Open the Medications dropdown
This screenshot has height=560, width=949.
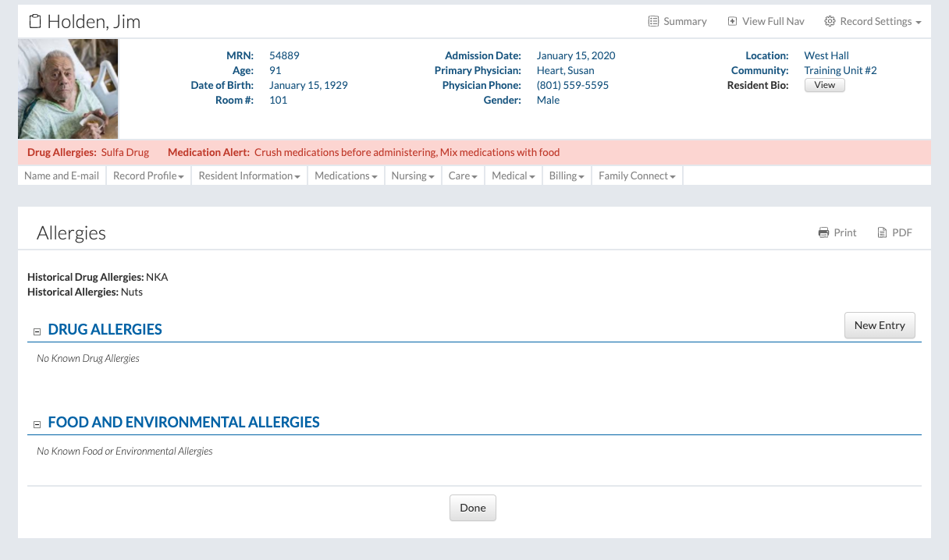pos(346,176)
